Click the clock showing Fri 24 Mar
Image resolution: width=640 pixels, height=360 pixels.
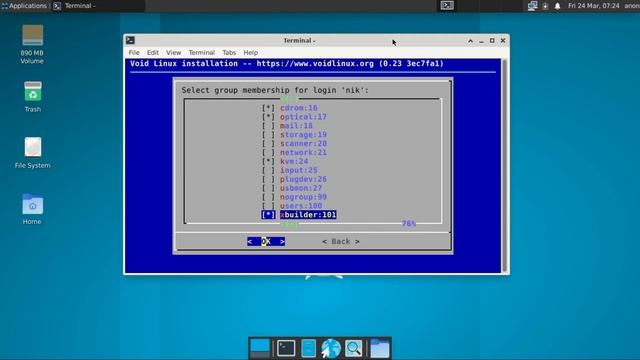(x=593, y=6)
